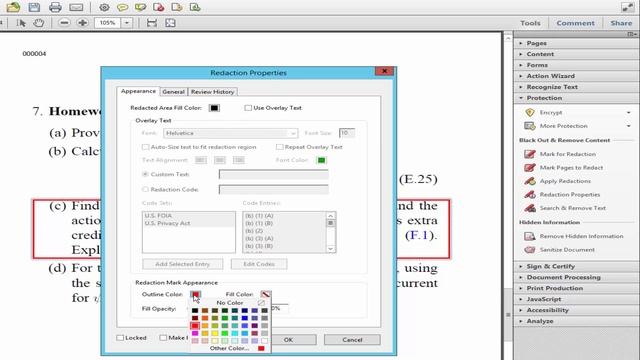
Task: Tick the Make Properties Default checkbox
Action: tap(163, 338)
